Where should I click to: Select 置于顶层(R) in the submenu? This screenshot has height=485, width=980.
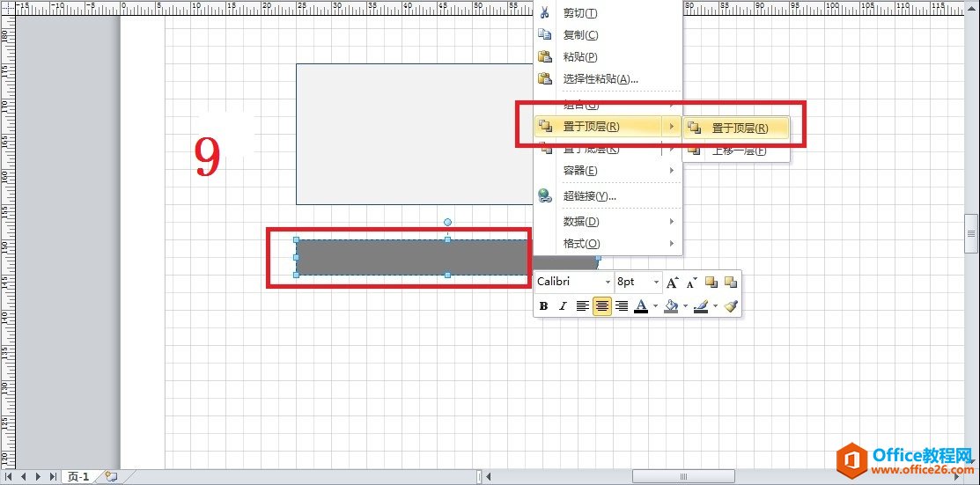739,129
